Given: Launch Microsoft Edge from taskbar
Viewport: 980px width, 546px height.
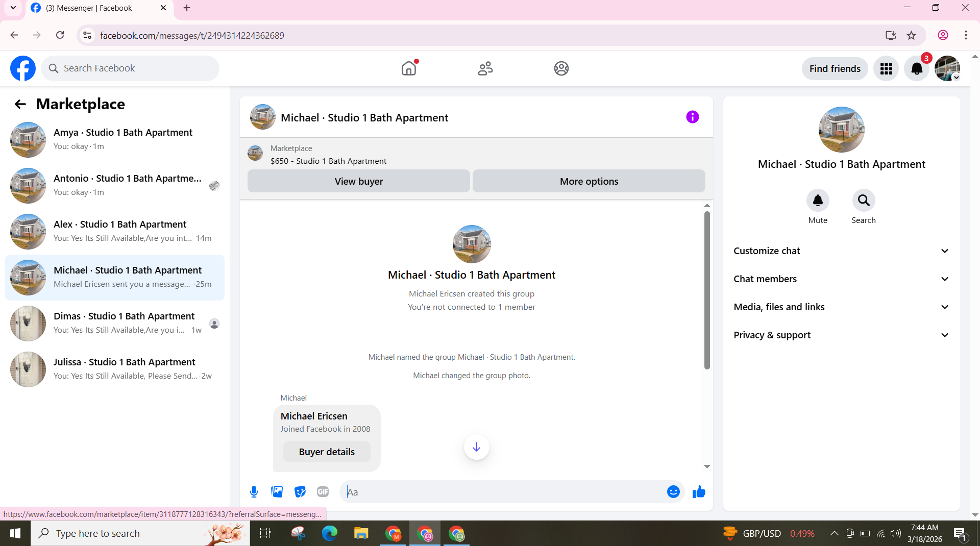Looking at the screenshot, I should point(330,533).
